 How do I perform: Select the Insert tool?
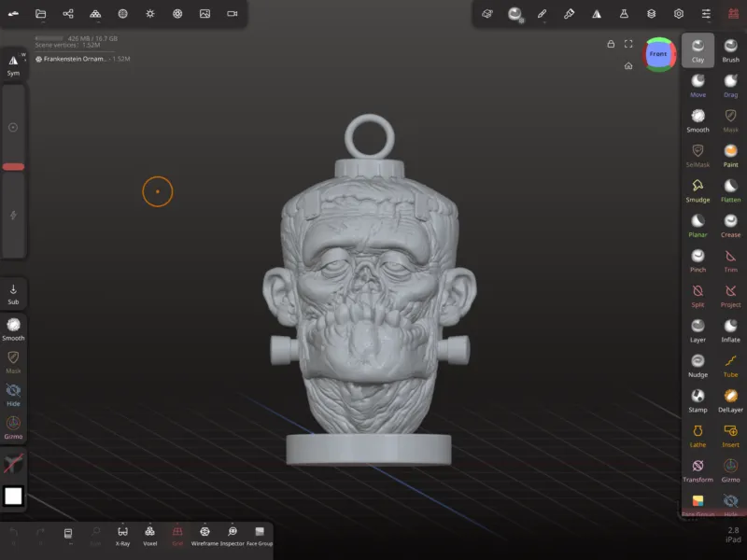coord(730,436)
